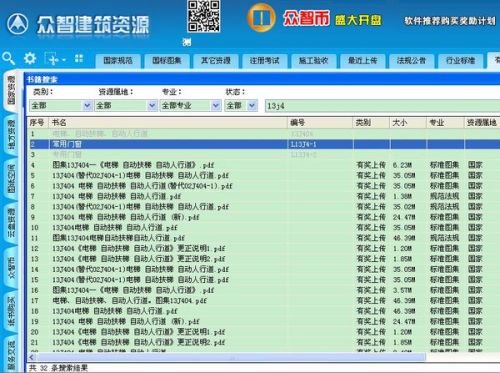Switch to the 其它资源 tab
The height and width of the screenshot is (373, 500).
(216, 61)
